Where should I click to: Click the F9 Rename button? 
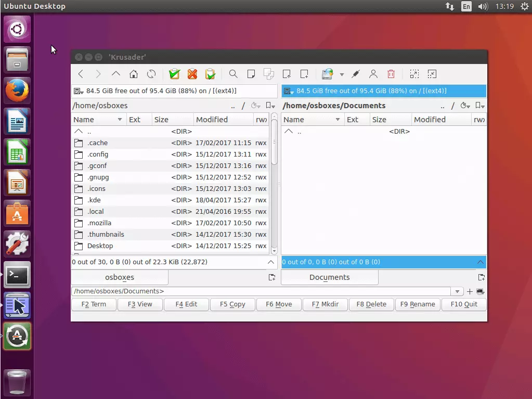click(x=418, y=304)
